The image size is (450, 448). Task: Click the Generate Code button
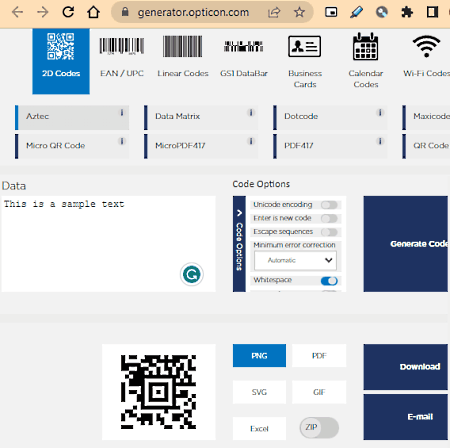pyautogui.click(x=406, y=244)
